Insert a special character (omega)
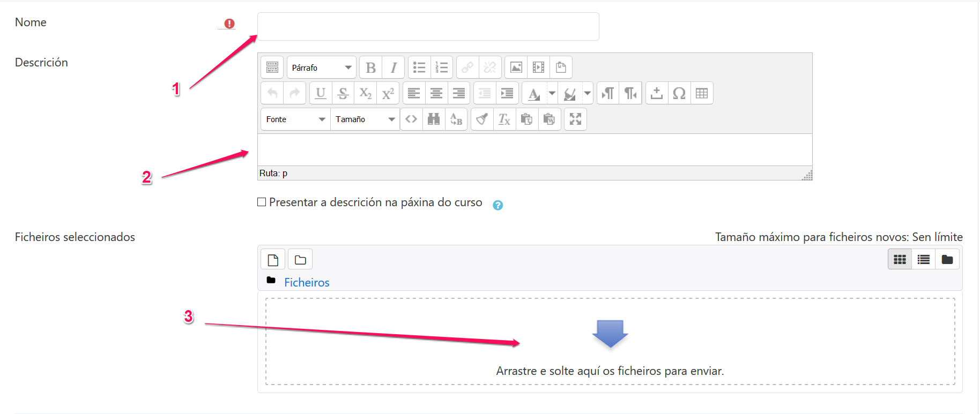 (679, 93)
